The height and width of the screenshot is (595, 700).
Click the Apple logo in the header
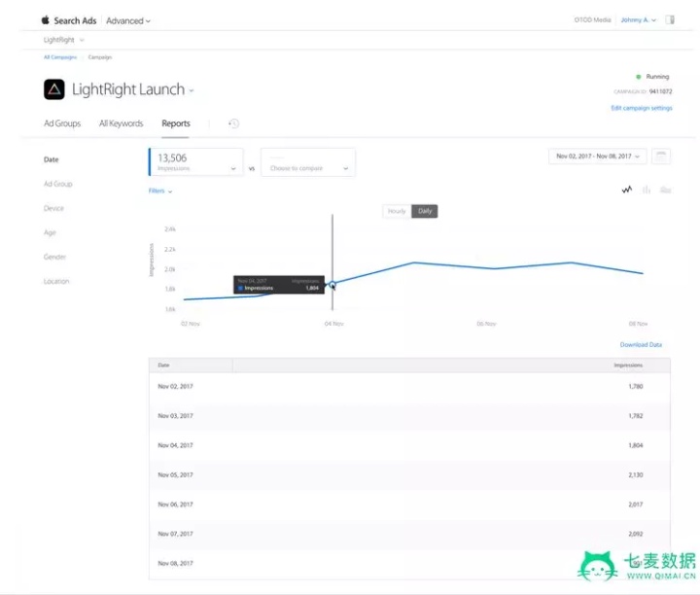[45, 19]
